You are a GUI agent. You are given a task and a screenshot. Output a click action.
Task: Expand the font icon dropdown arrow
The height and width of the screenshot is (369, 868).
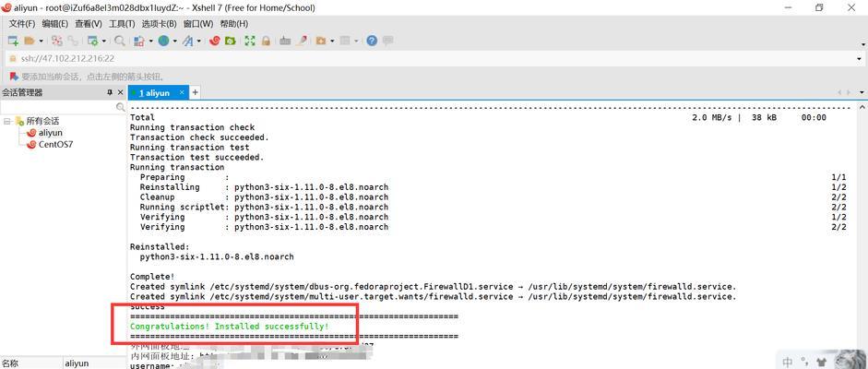point(198,41)
